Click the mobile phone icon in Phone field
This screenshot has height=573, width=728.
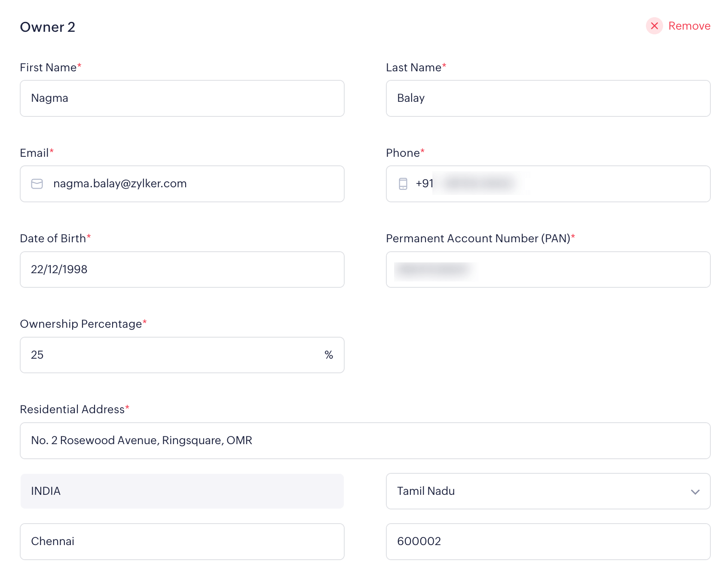(x=403, y=184)
